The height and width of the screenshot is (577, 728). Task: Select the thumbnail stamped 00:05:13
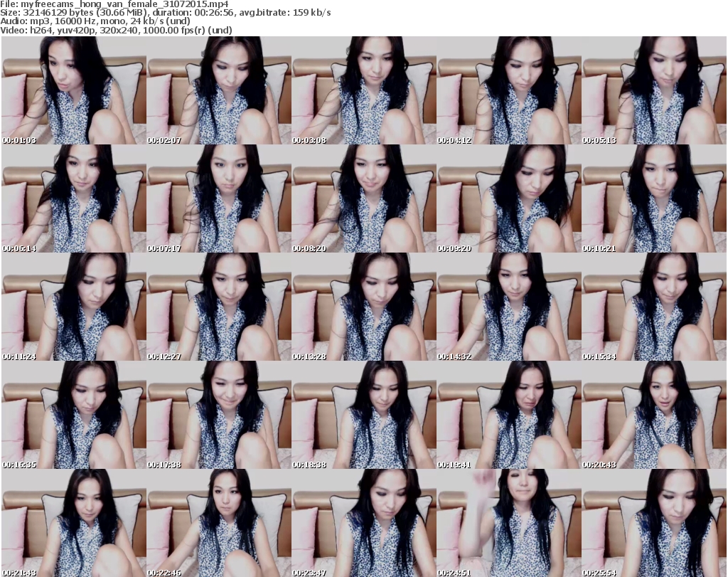(654, 90)
